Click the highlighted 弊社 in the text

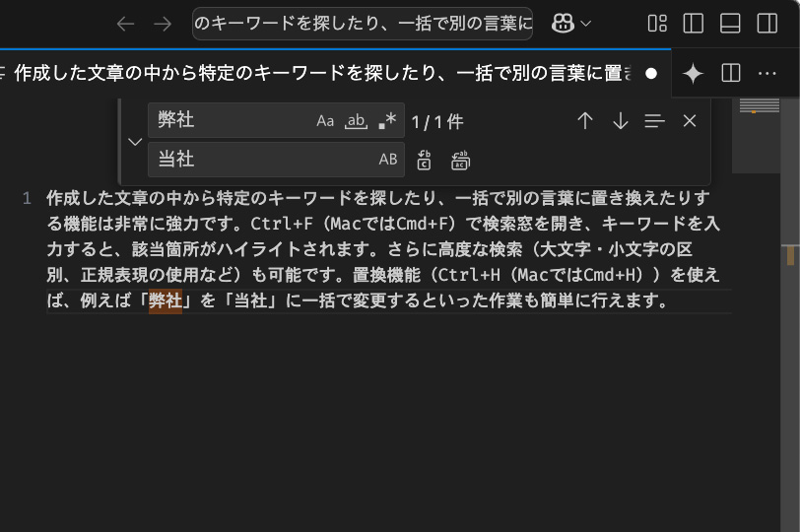[166, 300]
